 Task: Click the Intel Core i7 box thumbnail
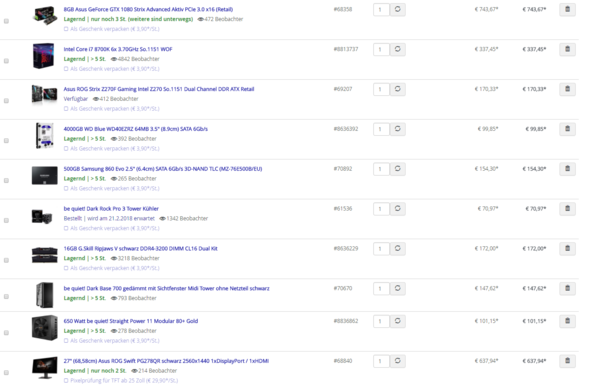coord(44,56)
